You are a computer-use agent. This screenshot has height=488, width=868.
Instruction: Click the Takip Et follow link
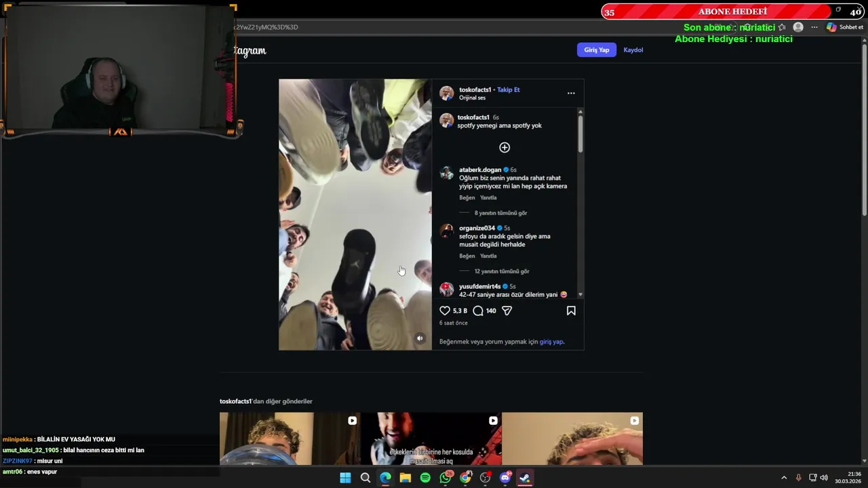pos(508,89)
